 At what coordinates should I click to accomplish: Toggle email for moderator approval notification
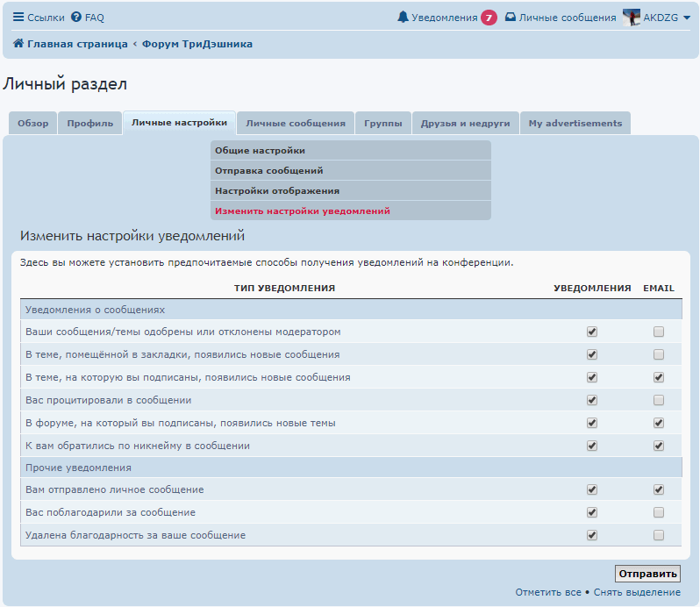point(659,332)
